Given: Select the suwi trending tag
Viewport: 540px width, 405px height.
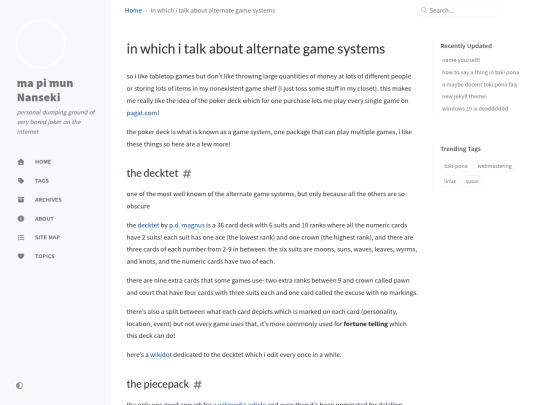Looking at the screenshot, I should pyautogui.click(x=472, y=181).
